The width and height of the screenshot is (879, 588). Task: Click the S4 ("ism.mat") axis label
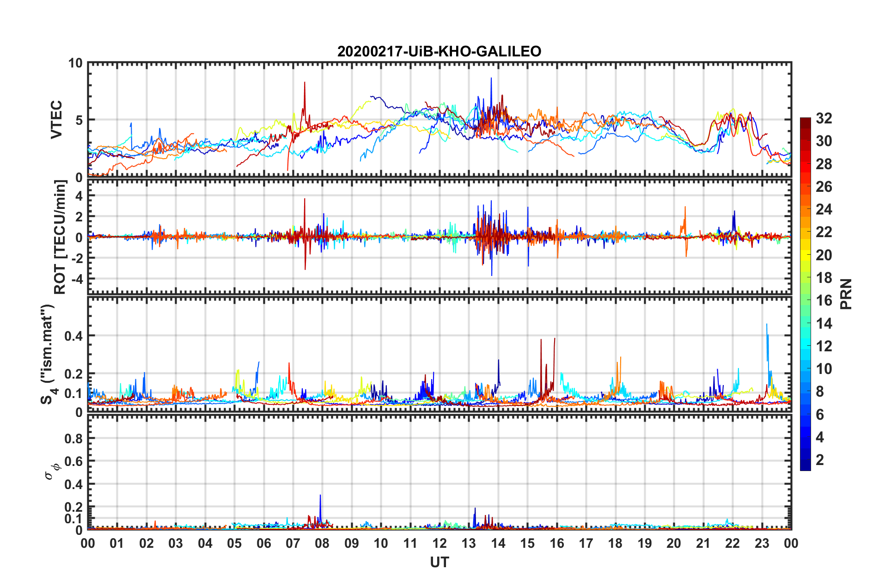pos(49,354)
